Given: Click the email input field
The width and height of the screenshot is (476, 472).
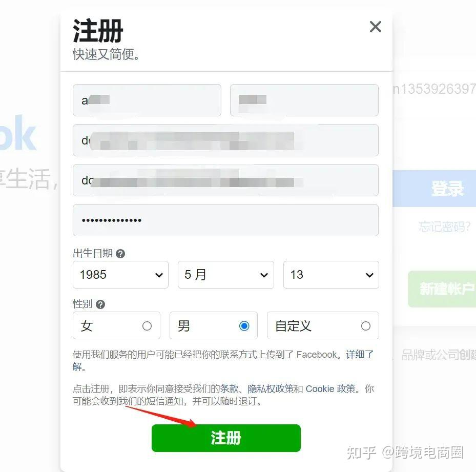Looking at the screenshot, I should tap(225, 140).
